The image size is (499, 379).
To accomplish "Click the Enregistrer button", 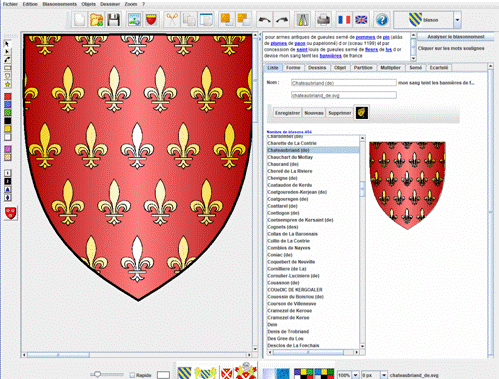I will [287, 113].
